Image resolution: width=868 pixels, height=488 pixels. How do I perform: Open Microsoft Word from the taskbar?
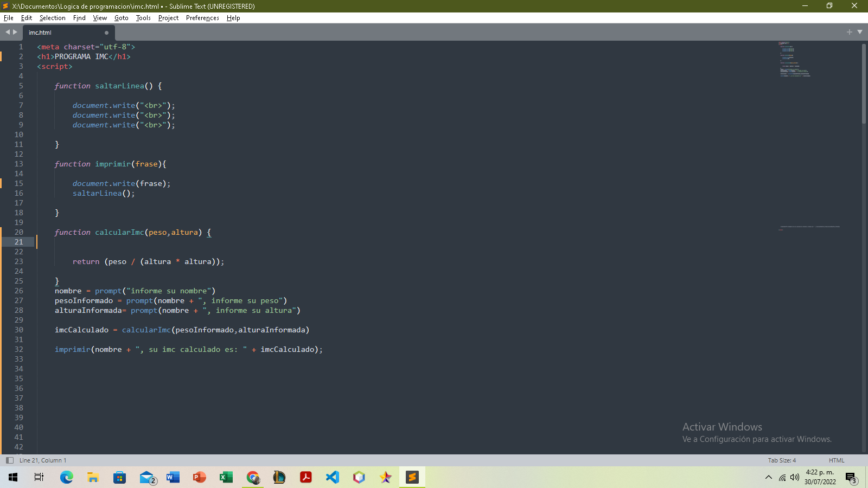pos(173,477)
